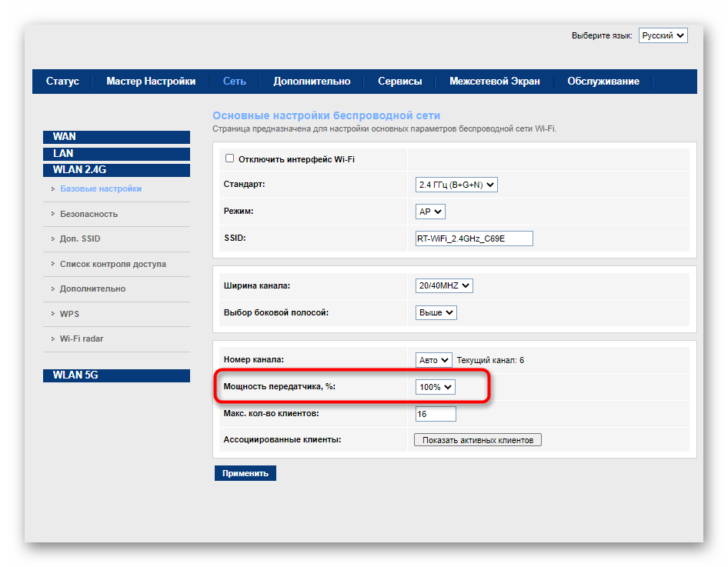Open the Безопасность sidebar link
Screen dimensions: 728x567
point(88,214)
